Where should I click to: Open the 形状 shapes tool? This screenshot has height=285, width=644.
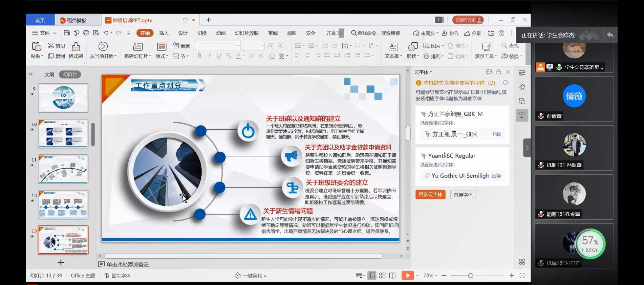pos(412,46)
